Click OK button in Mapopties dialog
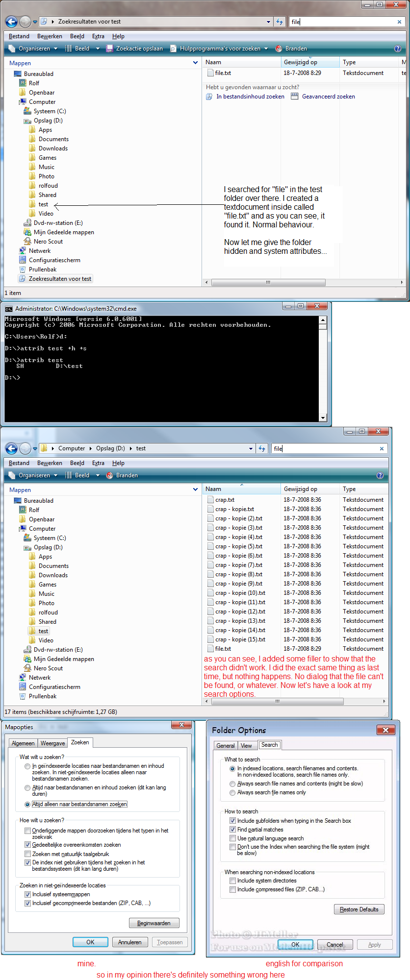Screen dimensions: 410x980 pyautogui.click(x=90, y=942)
